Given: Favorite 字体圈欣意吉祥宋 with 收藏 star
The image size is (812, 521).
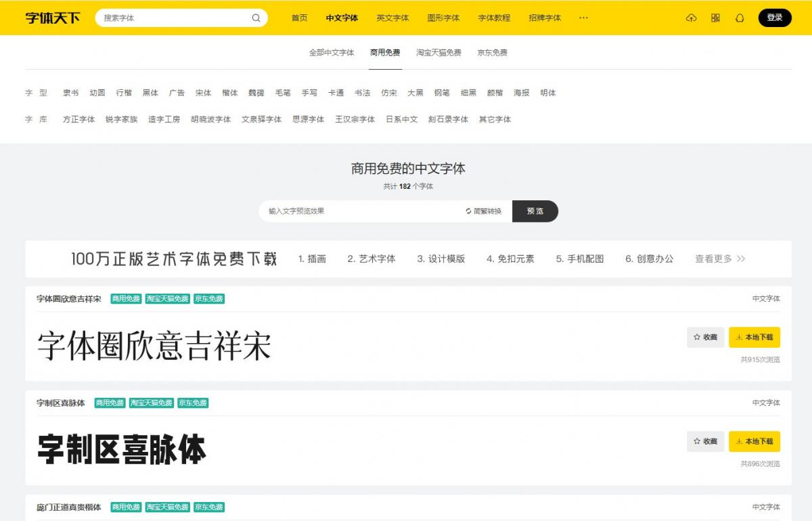Looking at the screenshot, I should (x=705, y=337).
